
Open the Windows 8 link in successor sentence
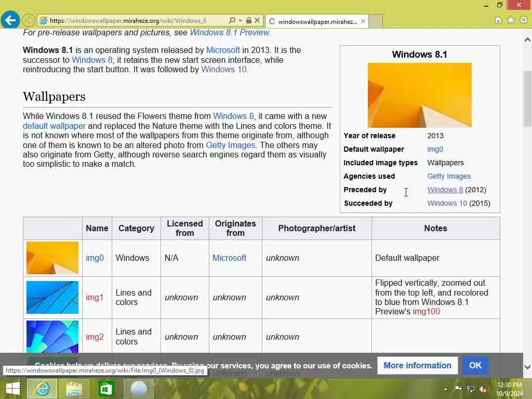point(92,60)
